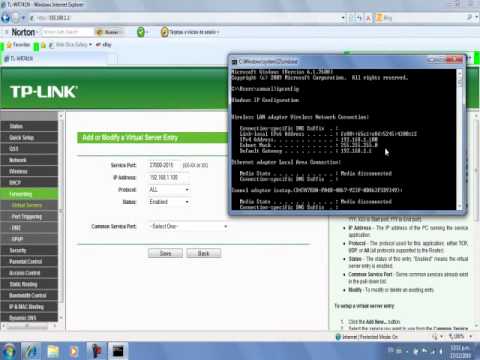
Task: Click the taskbar clock and date
Action: click(x=460, y=352)
